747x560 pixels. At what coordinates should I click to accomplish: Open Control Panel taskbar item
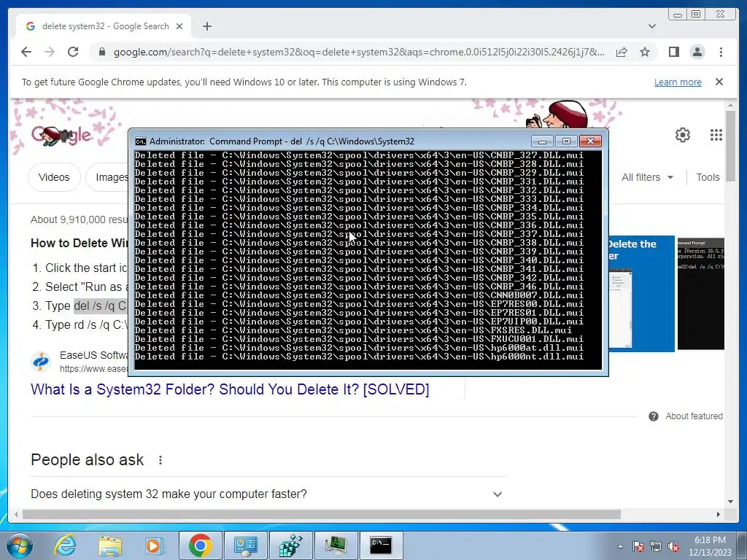tap(245, 545)
